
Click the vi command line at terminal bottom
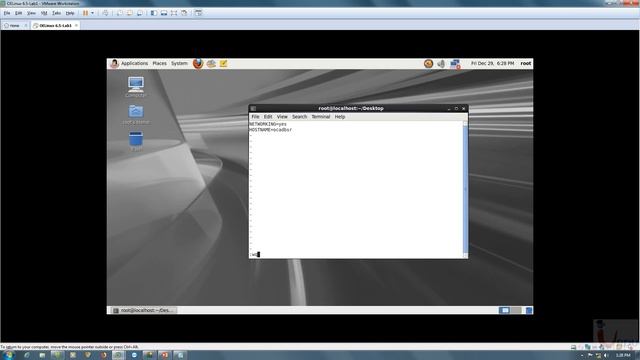coord(356,255)
